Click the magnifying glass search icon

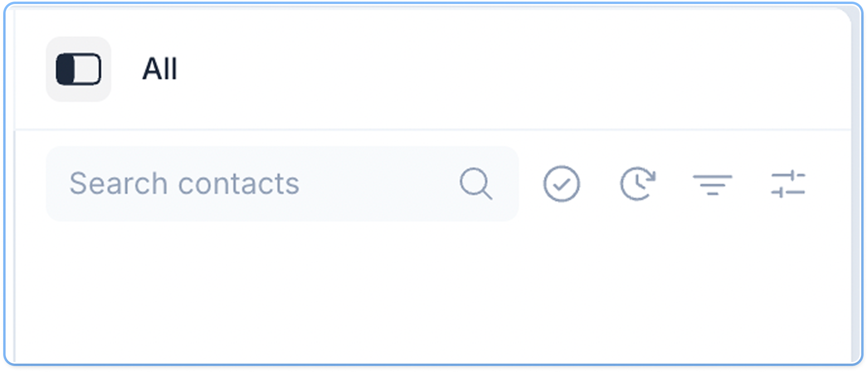[476, 184]
